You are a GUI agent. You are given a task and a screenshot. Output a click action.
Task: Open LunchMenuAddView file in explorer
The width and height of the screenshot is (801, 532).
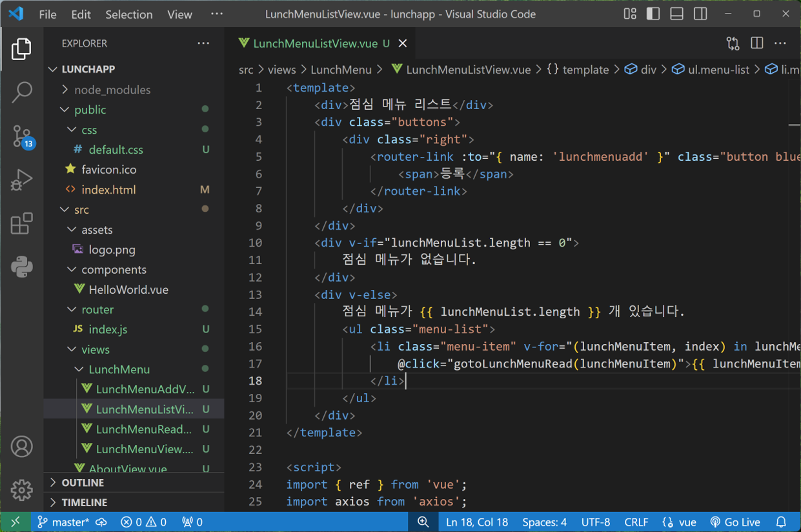134,389
